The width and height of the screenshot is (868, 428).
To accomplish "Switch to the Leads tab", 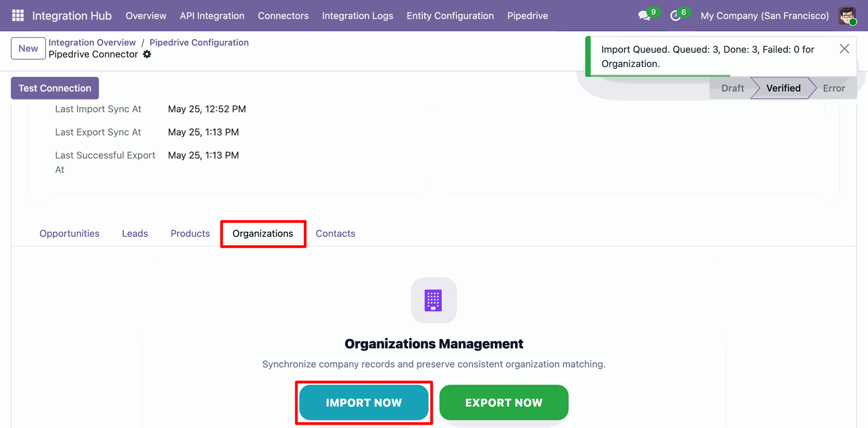I will [x=135, y=233].
